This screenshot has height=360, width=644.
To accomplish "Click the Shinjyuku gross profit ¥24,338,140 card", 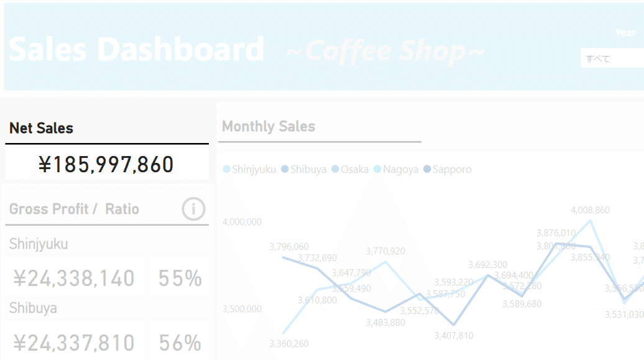I will click(74, 278).
